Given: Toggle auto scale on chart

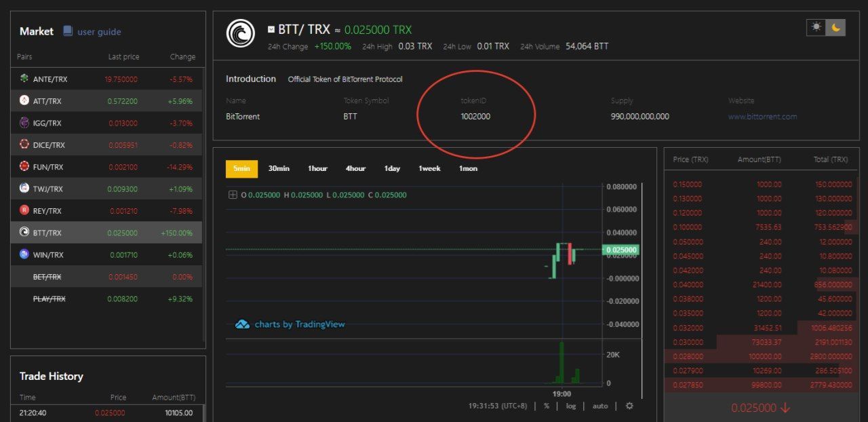Looking at the screenshot, I should 600,406.
